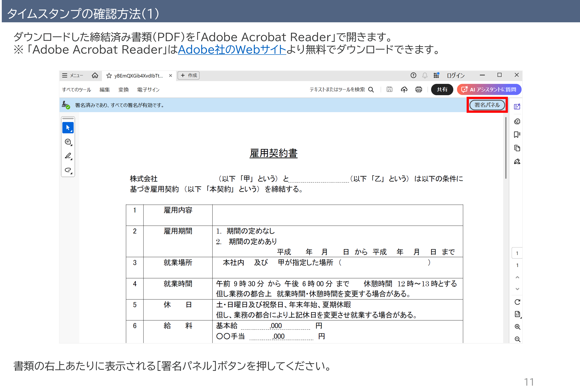The image size is (580, 392).
Task: Open the 電子サイン menu item
Action: [148, 90]
